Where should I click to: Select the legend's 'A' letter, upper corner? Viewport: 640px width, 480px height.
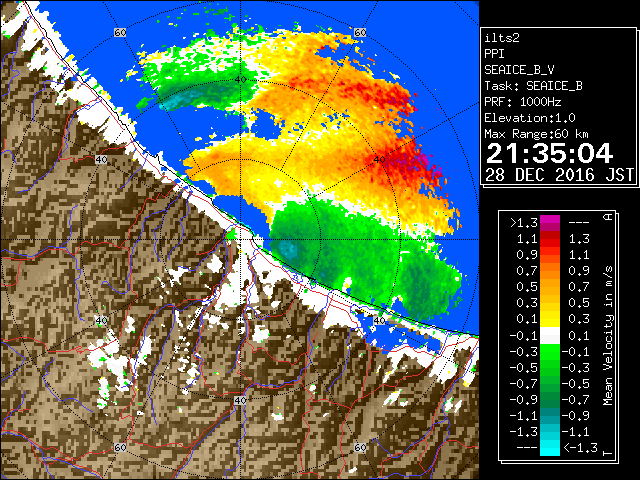(x=608, y=217)
